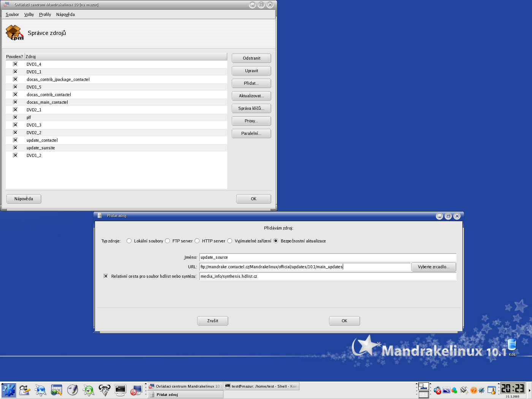Open the Soubor menu
Viewport: 532px width, 399px height.
pos(12,14)
